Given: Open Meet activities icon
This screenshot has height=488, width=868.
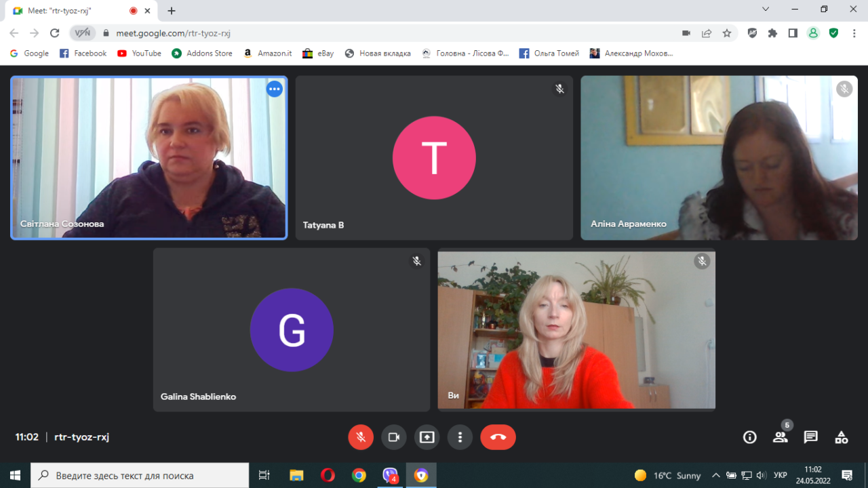Looking at the screenshot, I should click(841, 437).
